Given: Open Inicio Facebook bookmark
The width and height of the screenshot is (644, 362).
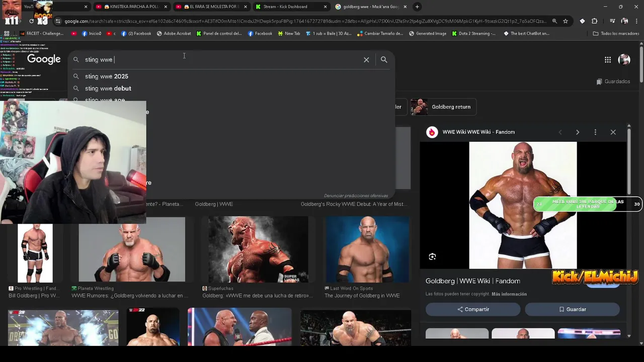Looking at the screenshot, I should click(x=92, y=34).
